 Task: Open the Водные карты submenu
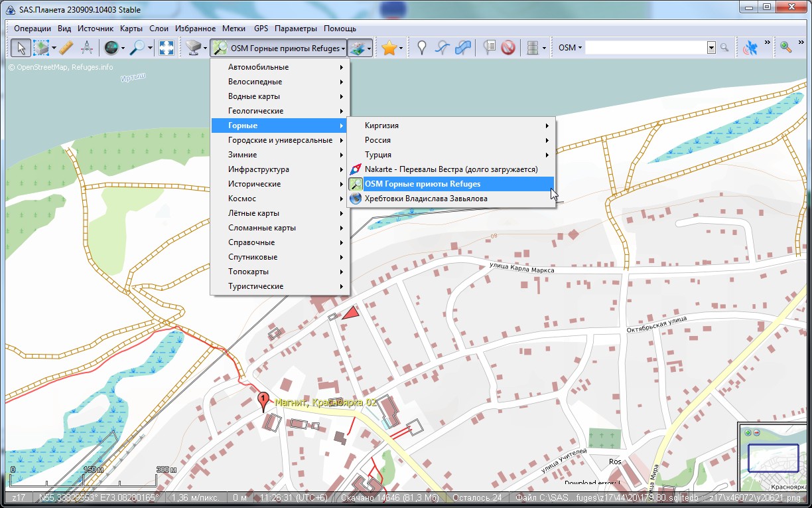tap(280, 96)
